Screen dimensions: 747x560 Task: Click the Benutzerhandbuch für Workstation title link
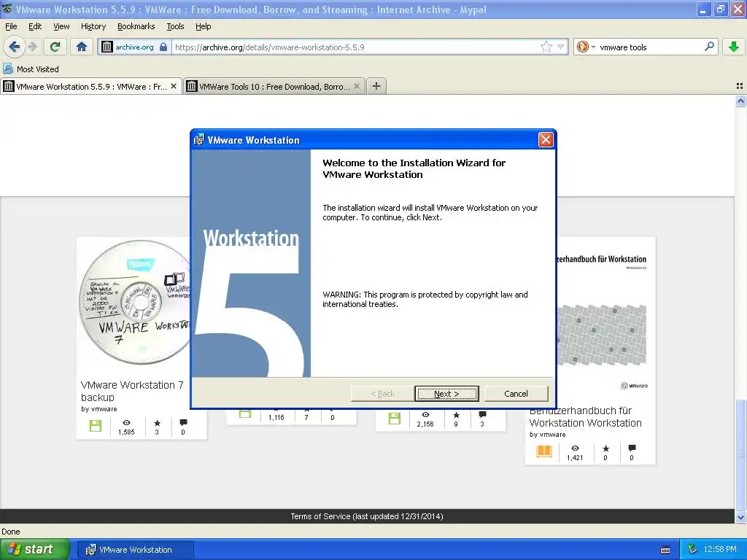(x=586, y=416)
